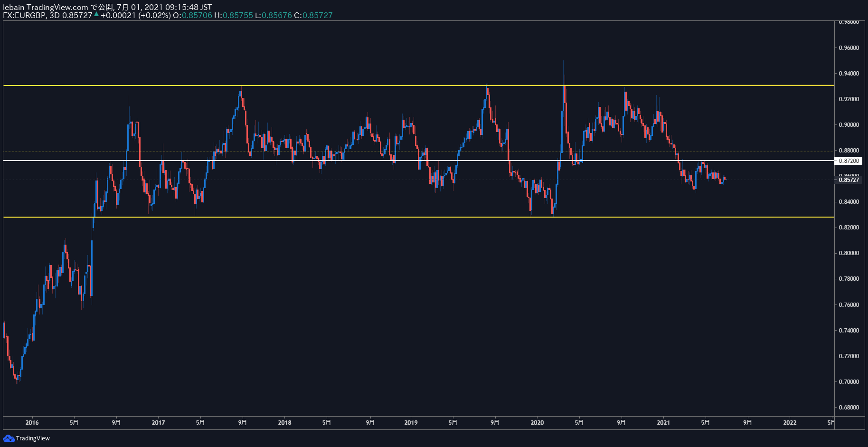Click the 0.84000 price scale label
The width and height of the screenshot is (868, 447).
coord(849,202)
